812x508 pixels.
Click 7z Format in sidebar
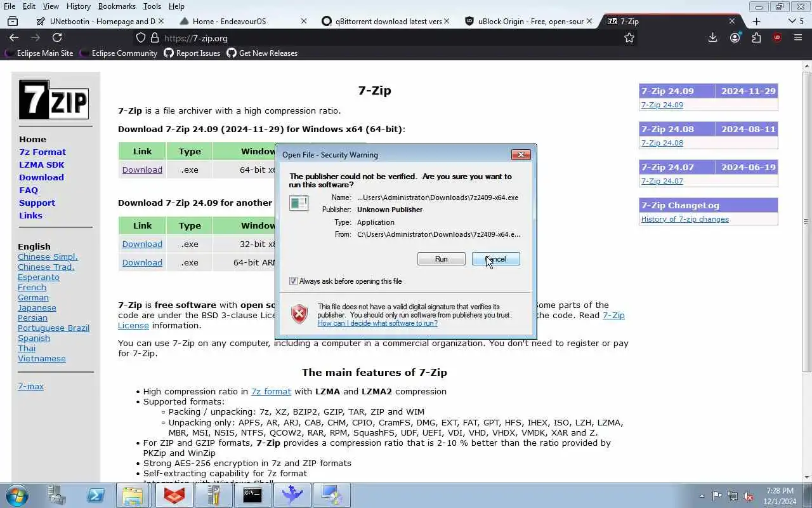[x=43, y=152]
